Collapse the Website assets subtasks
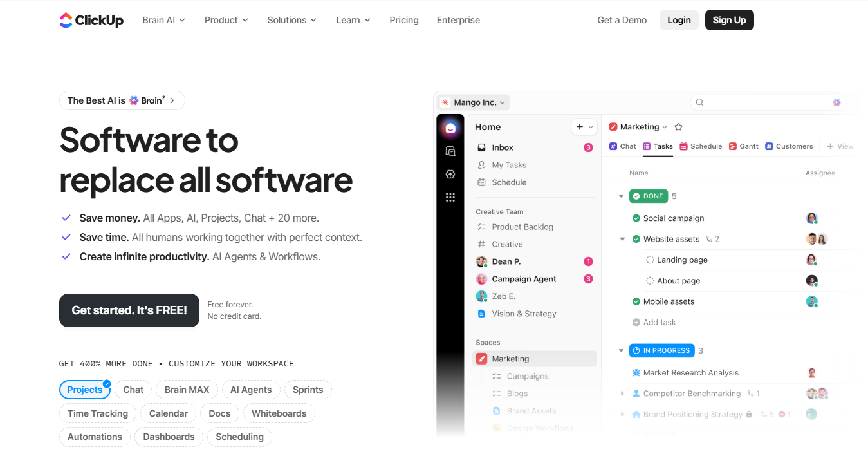The width and height of the screenshot is (868, 465). (x=622, y=239)
